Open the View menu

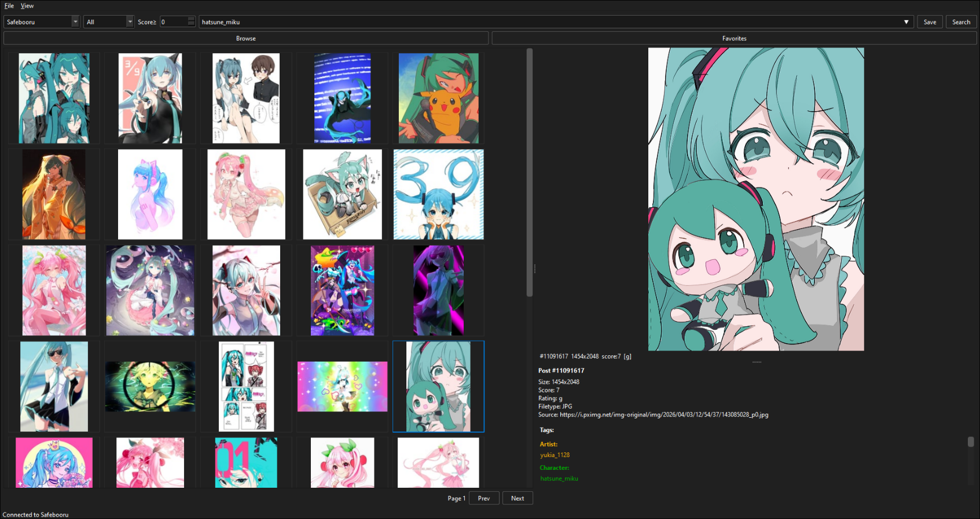pos(27,6)
